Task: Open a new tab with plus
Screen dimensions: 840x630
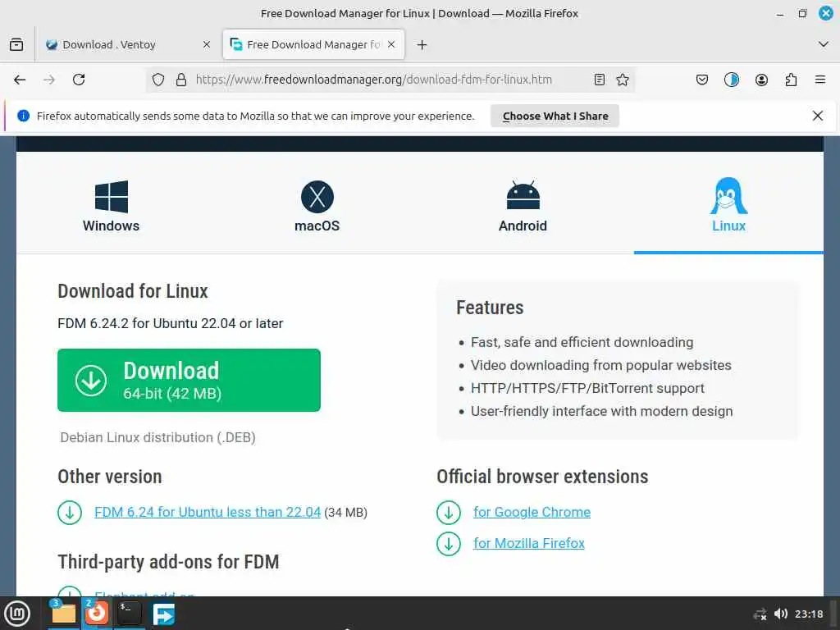Action: tap(422, 45)
